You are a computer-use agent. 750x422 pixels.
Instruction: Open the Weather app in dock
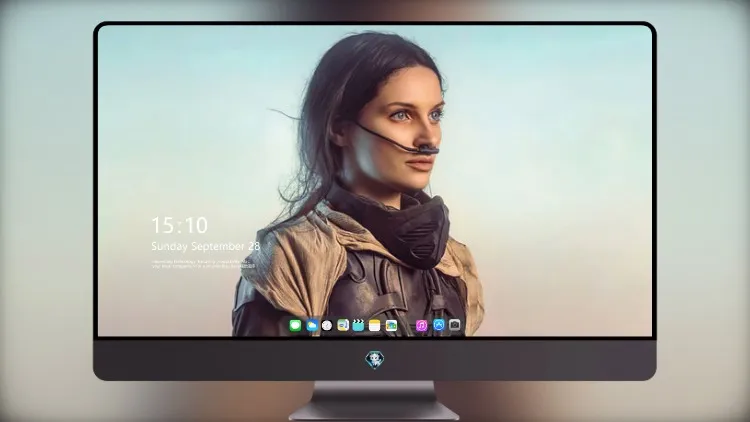311,326
